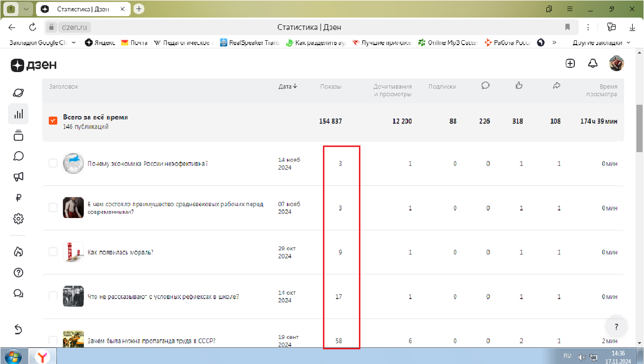Screen dimensions: 644x364
Task: Click the 'Подписки' column header
Action: point(442,86)
